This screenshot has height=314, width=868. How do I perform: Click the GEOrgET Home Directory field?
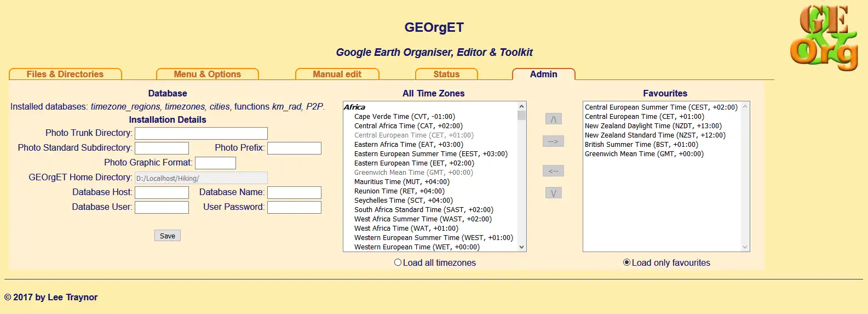point(201,178)
